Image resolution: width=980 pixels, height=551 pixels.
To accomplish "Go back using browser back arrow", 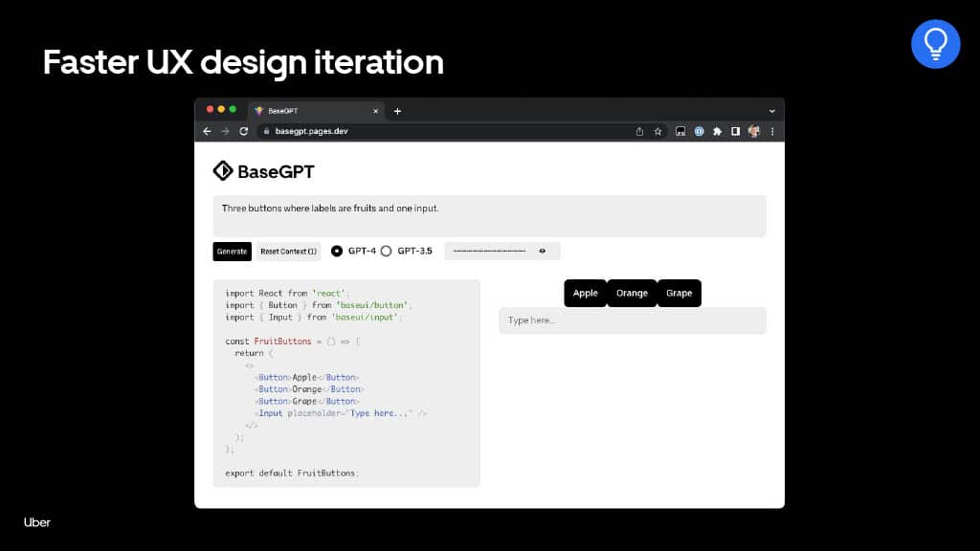I will [x=207, y=131].
